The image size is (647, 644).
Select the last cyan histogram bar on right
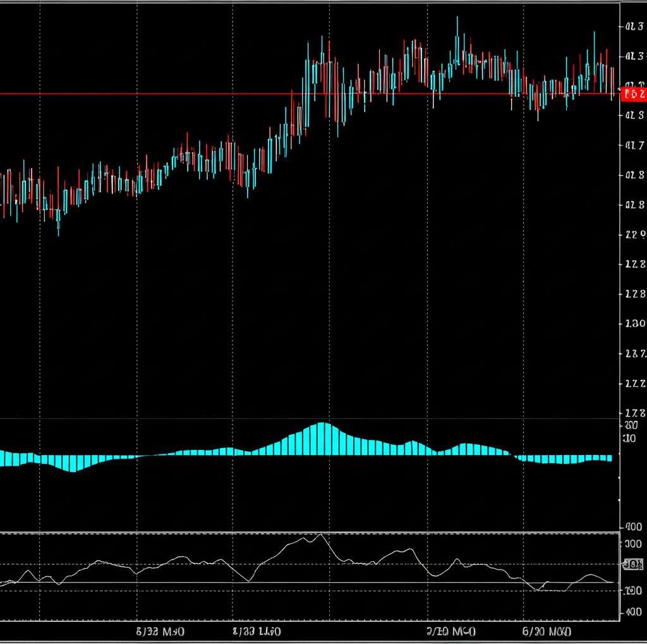coord(609,458)
